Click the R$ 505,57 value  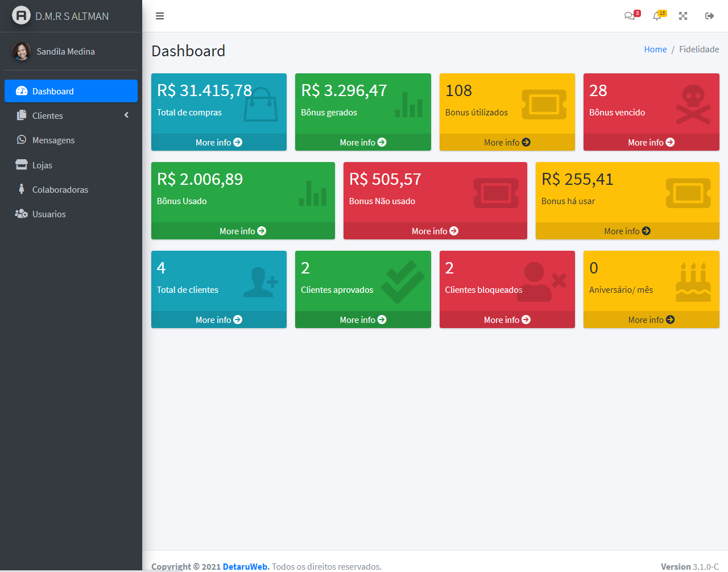click(x=385, y=179)
